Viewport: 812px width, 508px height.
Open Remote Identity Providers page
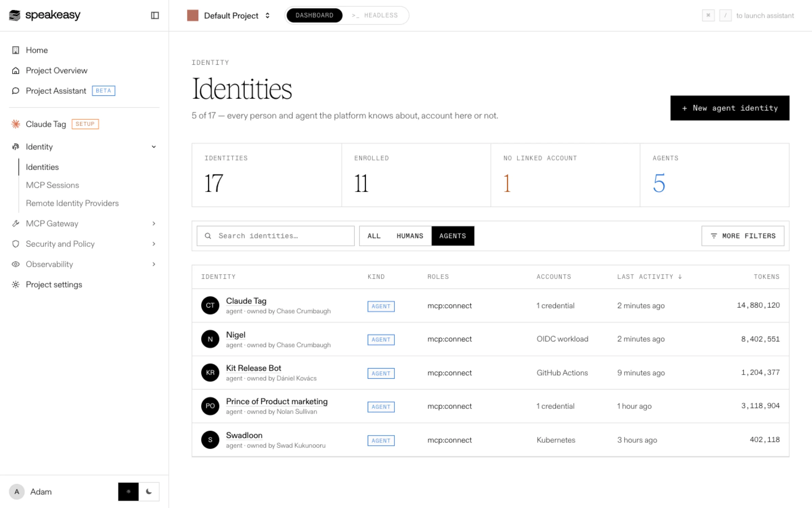pos(72,203)
